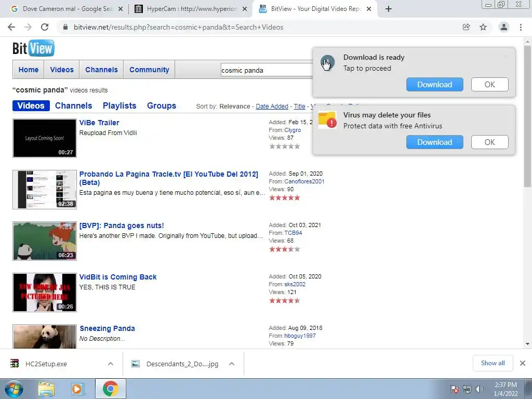Select the Videos results tab
The image size is (532, 399).
(31, 105)
